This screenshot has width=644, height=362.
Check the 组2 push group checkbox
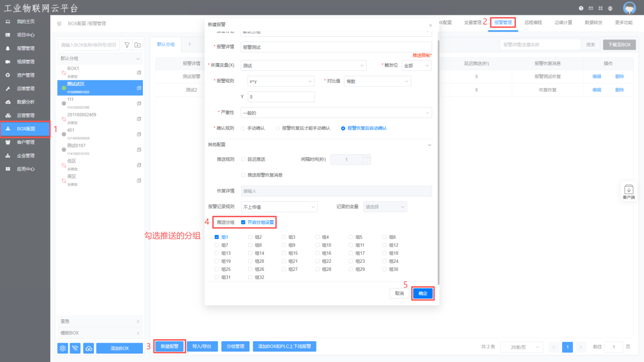[x=250, y=237]
